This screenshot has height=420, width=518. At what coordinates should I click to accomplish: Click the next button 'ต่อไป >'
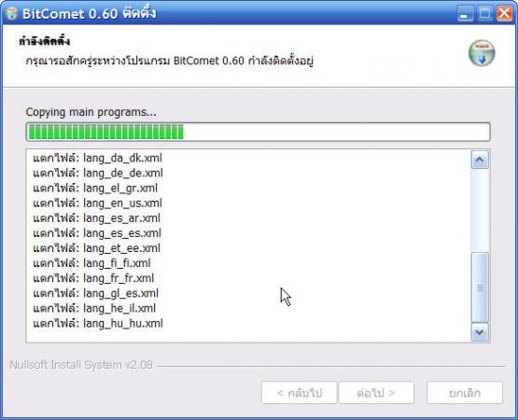click(x=376, y=393)
